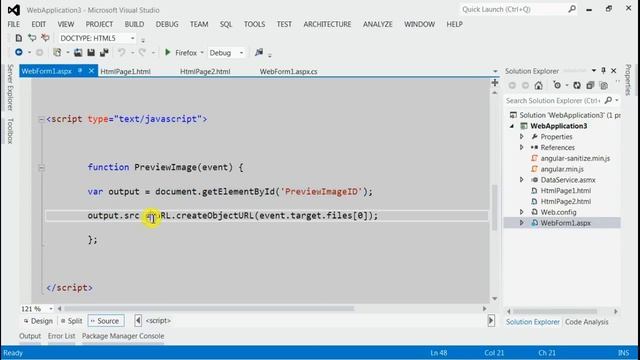Open the Package Manager Console tab
The height and width of the screenshot is (360, 640).
[x=123, y=336]
